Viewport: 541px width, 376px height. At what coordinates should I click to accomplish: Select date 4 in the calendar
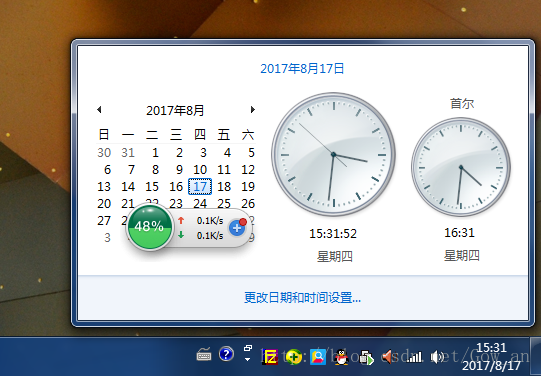click(227, 152)
